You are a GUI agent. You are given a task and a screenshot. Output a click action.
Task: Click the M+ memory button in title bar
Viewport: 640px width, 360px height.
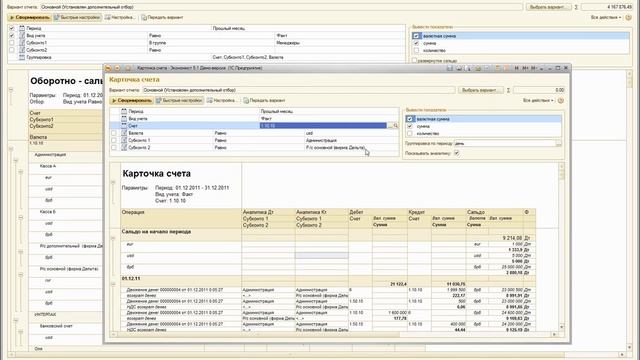click(525, 68)
